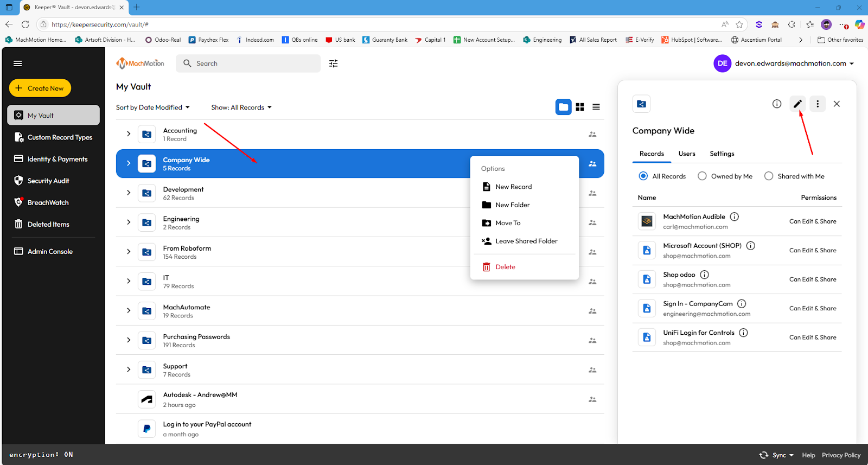
Task: Open the search filter options icon
Action: (333, 63)
